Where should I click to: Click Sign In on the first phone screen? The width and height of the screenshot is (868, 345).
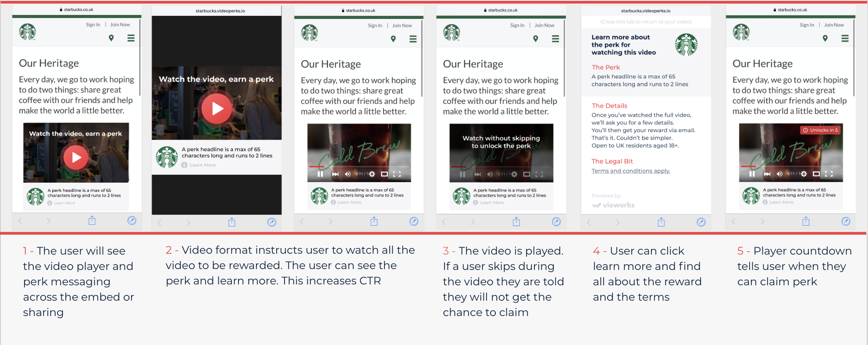93,25
